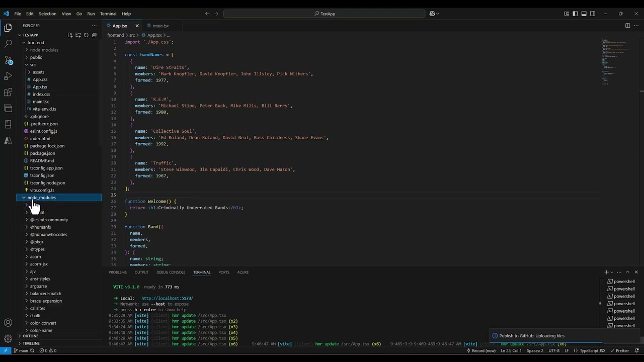Viewport: 644px width, 362px height.
Task: Toggle the bottom panel visibility
Action: pyautogui.click(x=584, y=14)
